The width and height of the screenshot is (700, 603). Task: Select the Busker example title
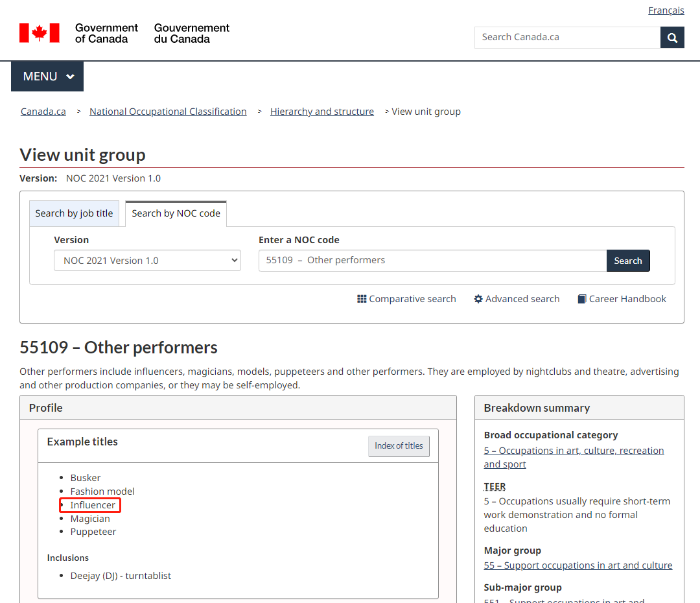[86, 478]
